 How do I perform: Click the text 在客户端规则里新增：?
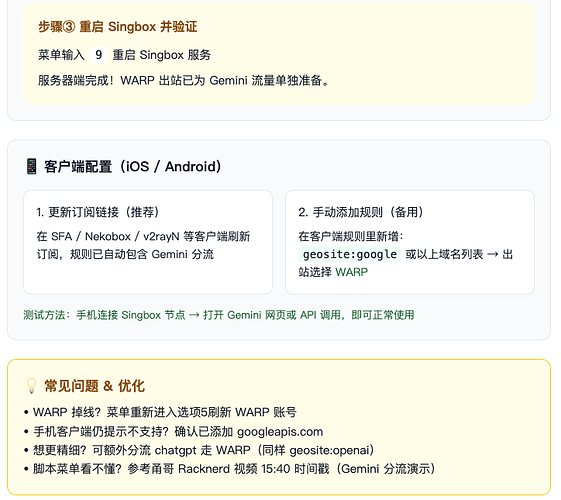point(351,236)
